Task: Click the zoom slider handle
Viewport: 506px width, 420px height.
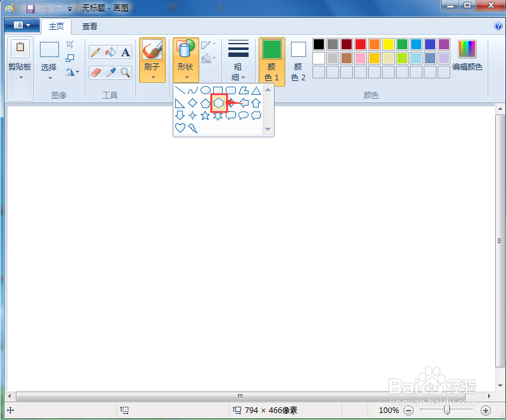Action: (x=447, y=410)
